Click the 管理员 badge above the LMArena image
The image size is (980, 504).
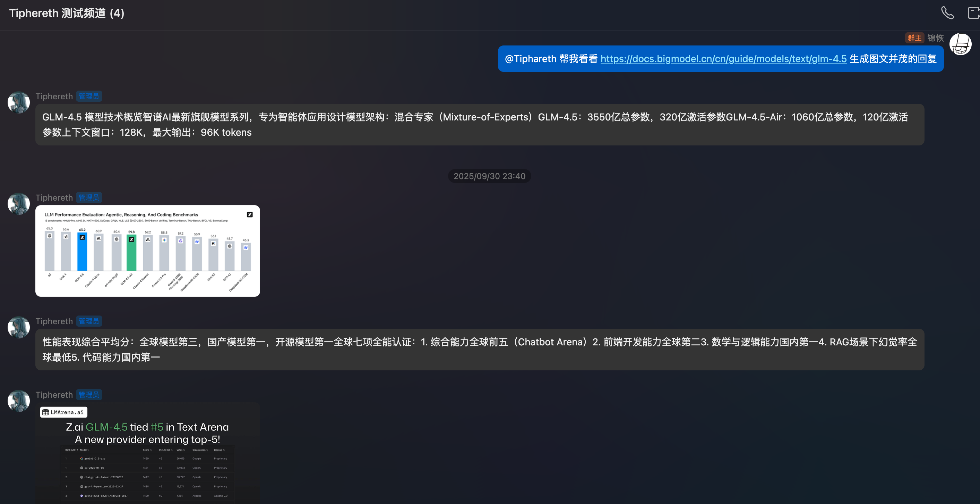pos(89,395)
